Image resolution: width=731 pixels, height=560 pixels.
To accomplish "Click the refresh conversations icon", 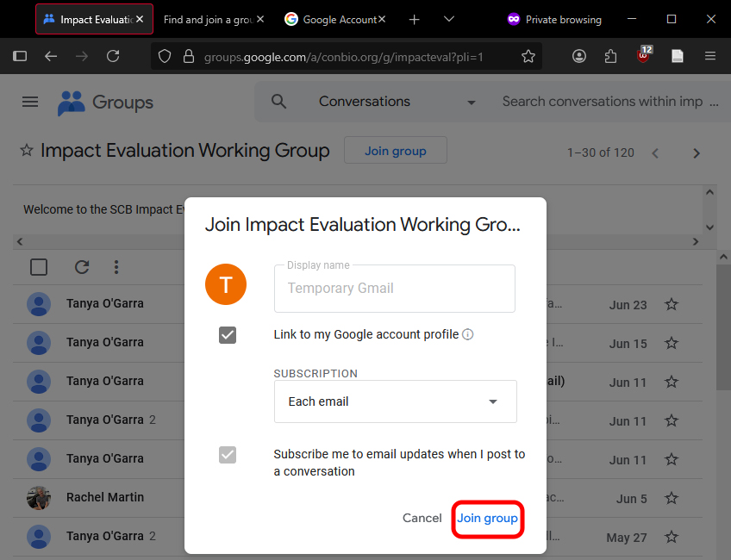I will pyautogui.click(x=82, y=267).
